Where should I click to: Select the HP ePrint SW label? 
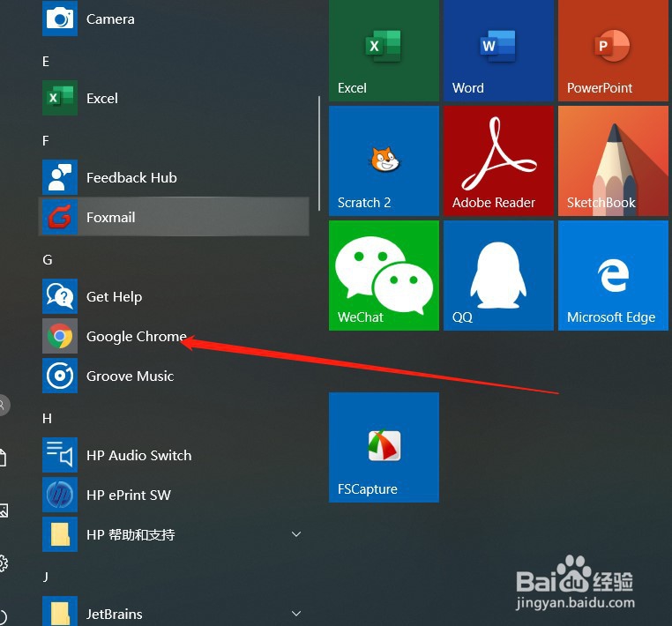[x=129, y=495]
